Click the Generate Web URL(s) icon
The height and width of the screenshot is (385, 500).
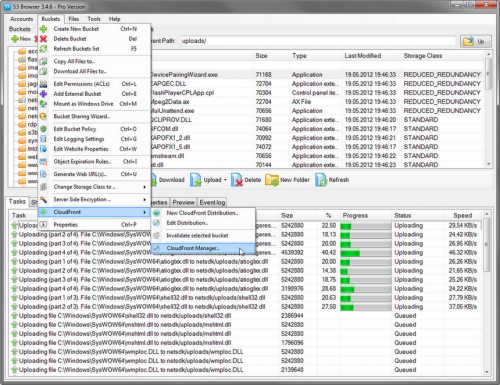[x=43, y=174]
